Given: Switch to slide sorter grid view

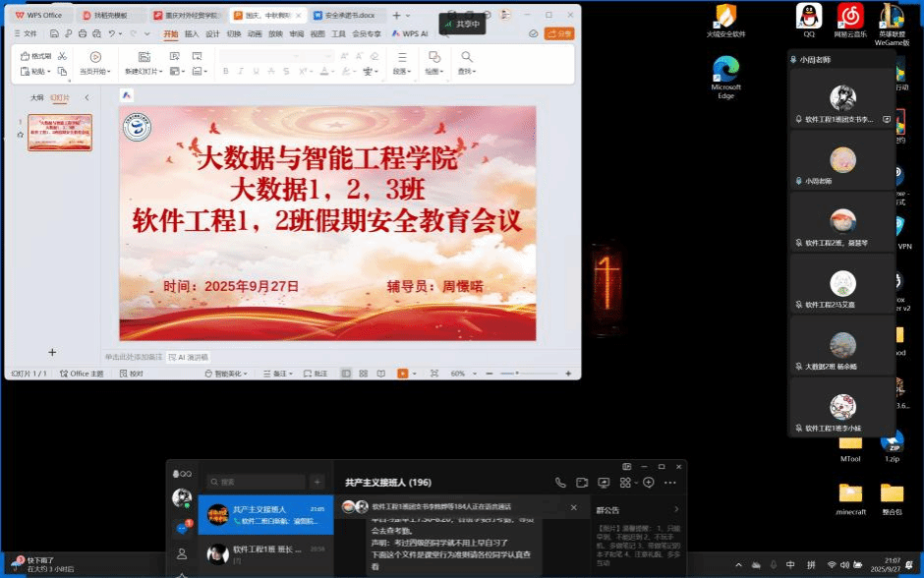Looking at the screenshot, I should point(363,374).
